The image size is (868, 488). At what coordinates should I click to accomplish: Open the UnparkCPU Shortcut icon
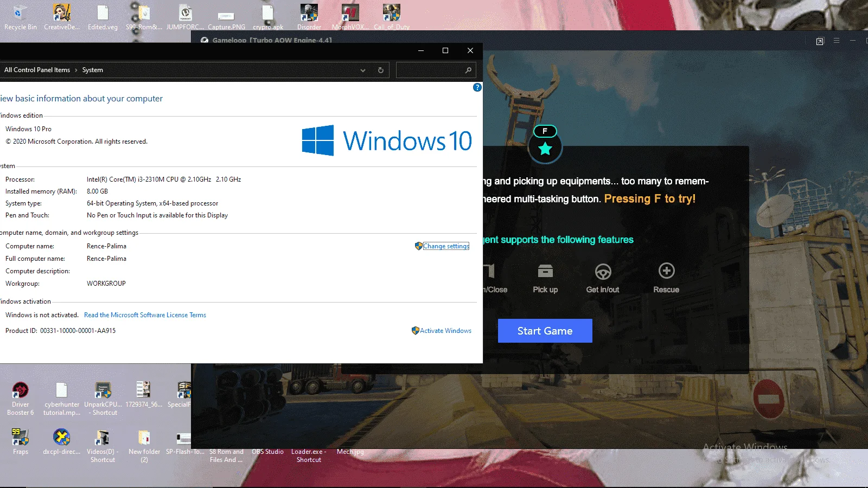pos(103,399)
